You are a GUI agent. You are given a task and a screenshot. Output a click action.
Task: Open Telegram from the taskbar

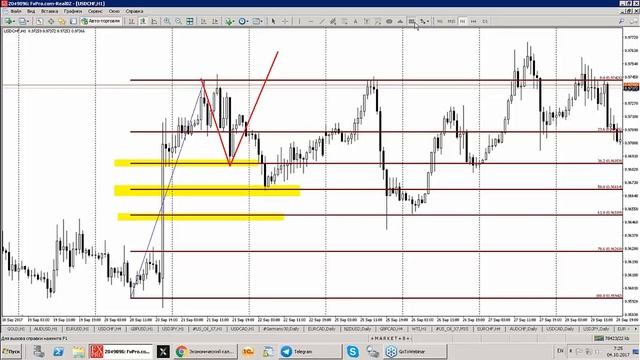[310, 351]
